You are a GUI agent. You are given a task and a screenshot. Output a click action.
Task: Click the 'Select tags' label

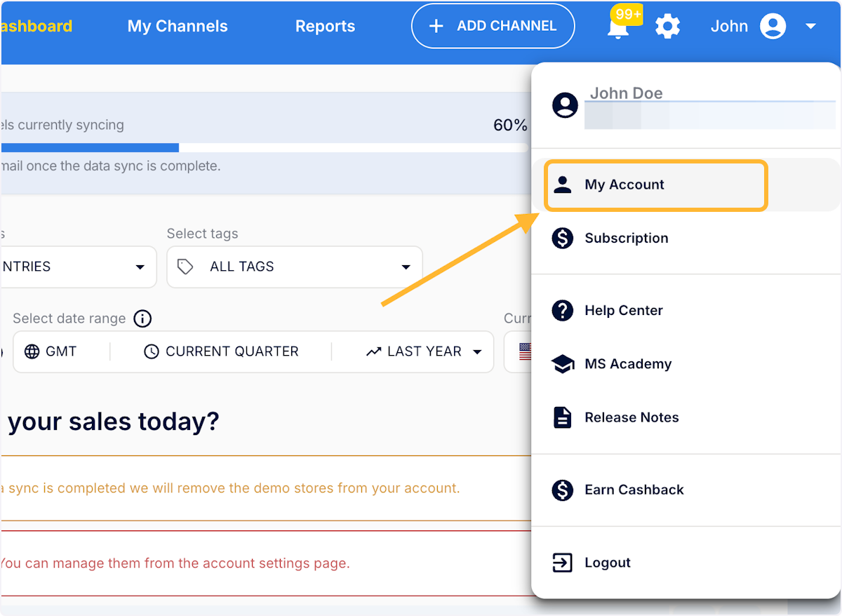click(202, 234)
